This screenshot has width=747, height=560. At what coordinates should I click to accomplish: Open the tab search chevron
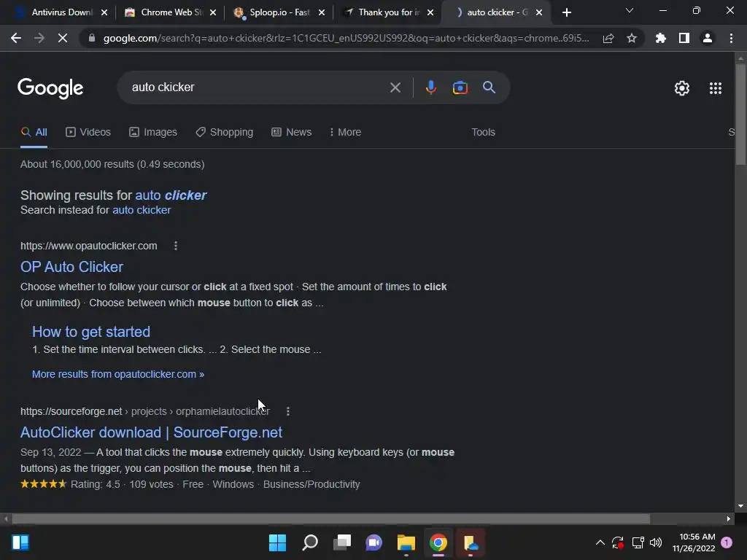tap(630, 10)
